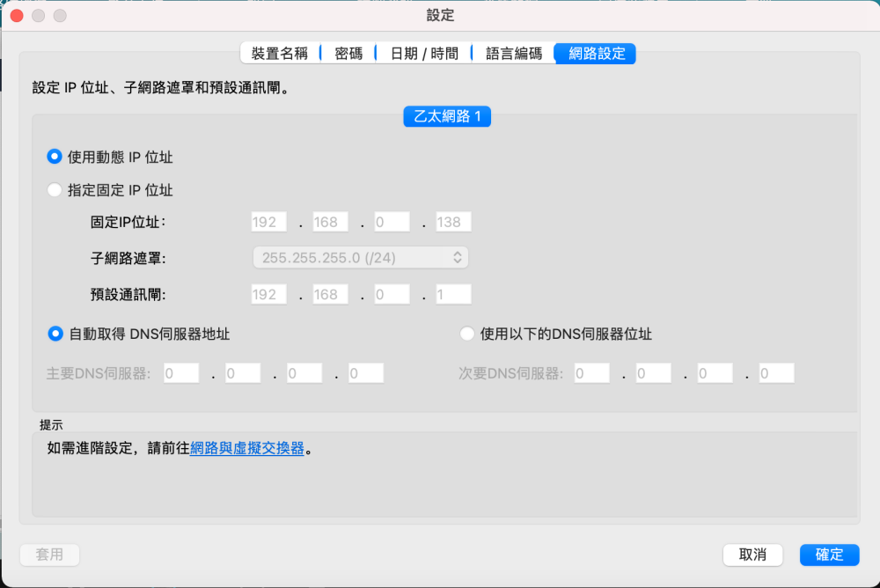
Task: Select the 網路設定 tab
Action: point(597,54)
